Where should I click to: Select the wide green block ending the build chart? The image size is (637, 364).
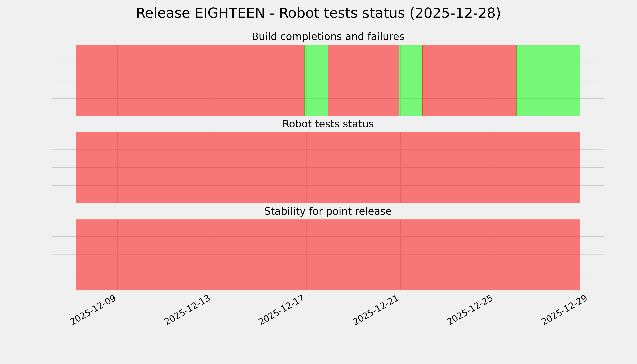pos(548,80)
